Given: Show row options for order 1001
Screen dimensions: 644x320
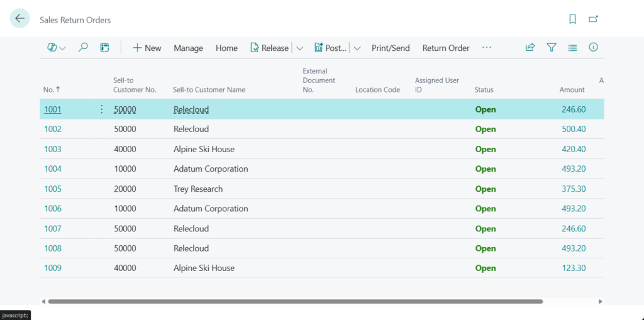Looking at the screenshot, I should click(102, 109).
